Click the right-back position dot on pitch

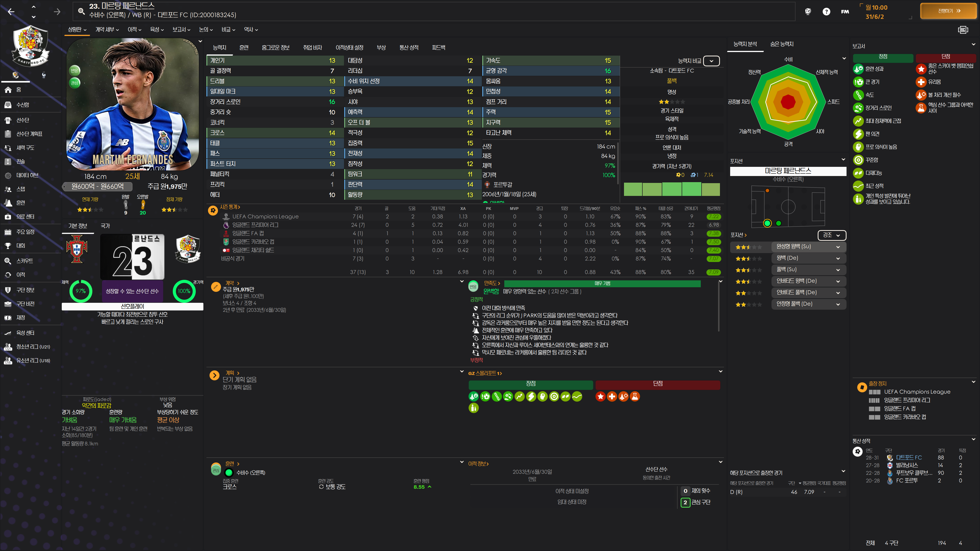point(767,223)
